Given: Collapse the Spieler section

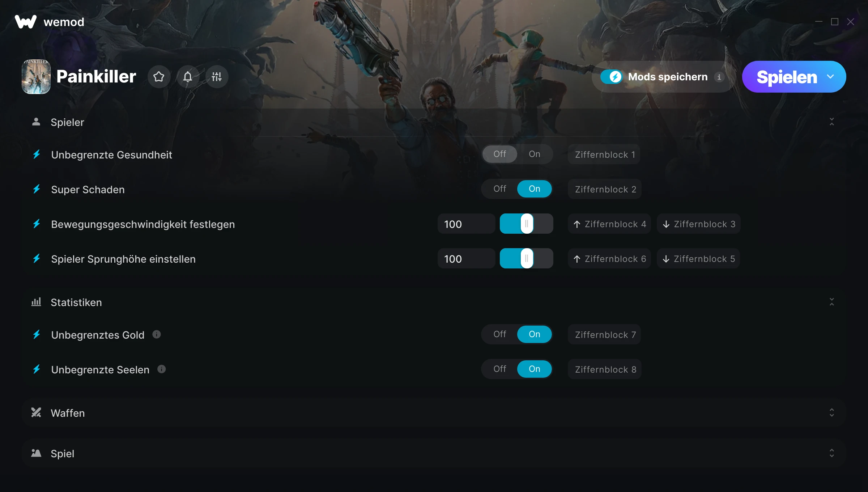Looking at the screenshot, I should [x=832, y=122].
